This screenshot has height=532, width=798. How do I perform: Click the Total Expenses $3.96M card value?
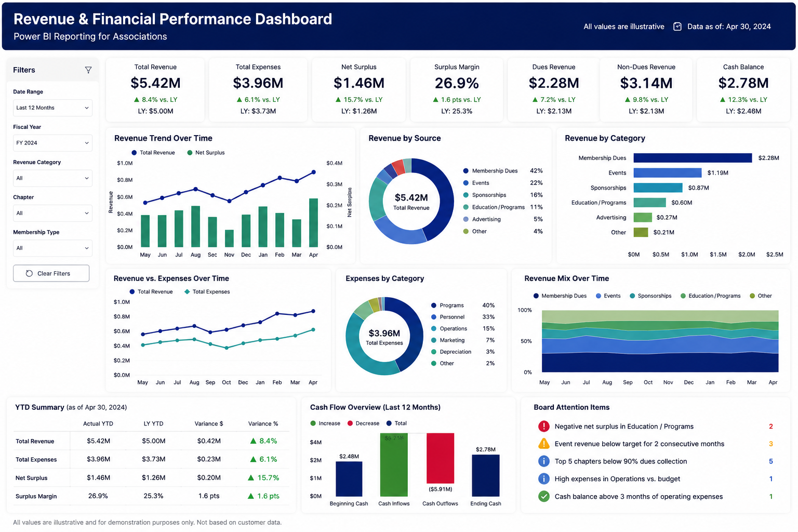click(x=258, y=83)
